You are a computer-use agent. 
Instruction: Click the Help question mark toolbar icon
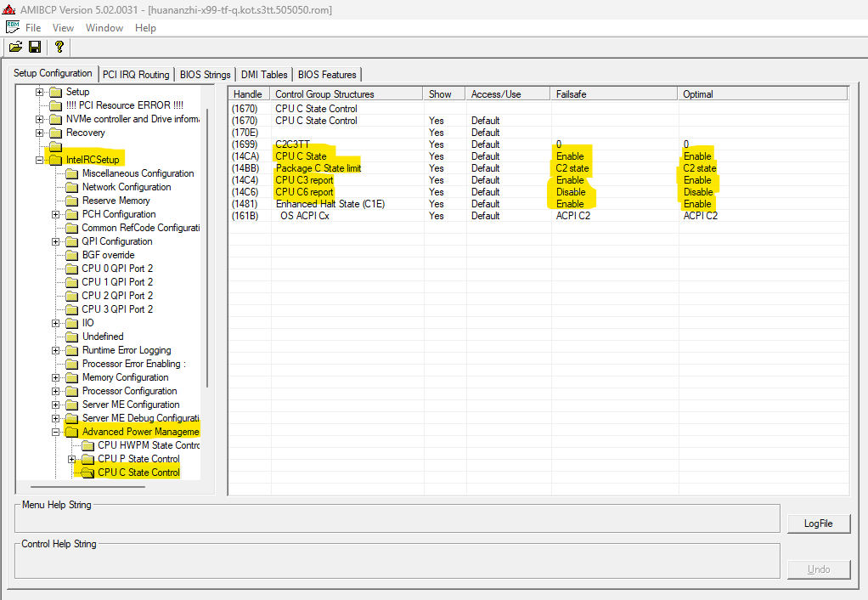(x=58, y=47)
